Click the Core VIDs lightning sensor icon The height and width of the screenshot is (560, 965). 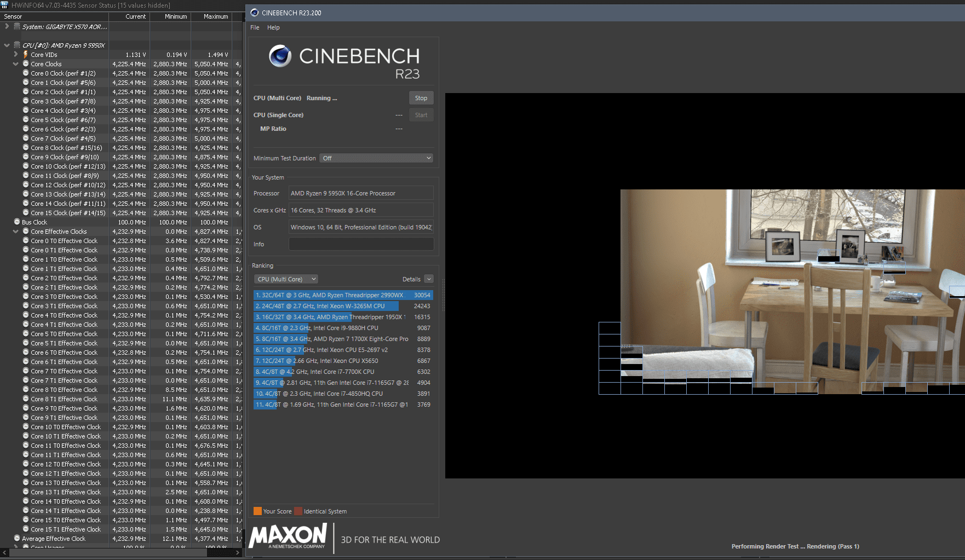(x=25, y=55)
